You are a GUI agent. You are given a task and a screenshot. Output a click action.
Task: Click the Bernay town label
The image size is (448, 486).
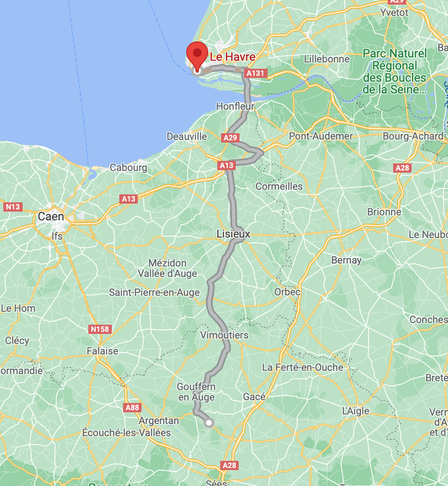coord(346,260)
